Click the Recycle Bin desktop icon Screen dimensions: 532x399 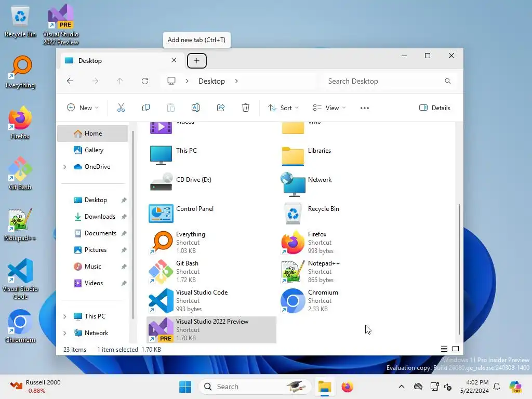point(20,21)
